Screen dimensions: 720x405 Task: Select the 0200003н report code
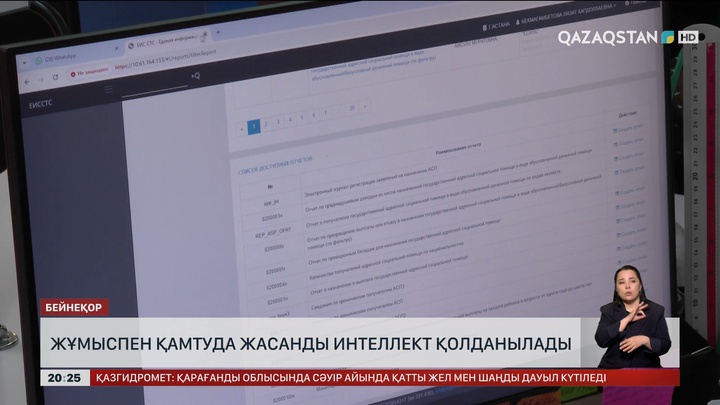[272, 218]
